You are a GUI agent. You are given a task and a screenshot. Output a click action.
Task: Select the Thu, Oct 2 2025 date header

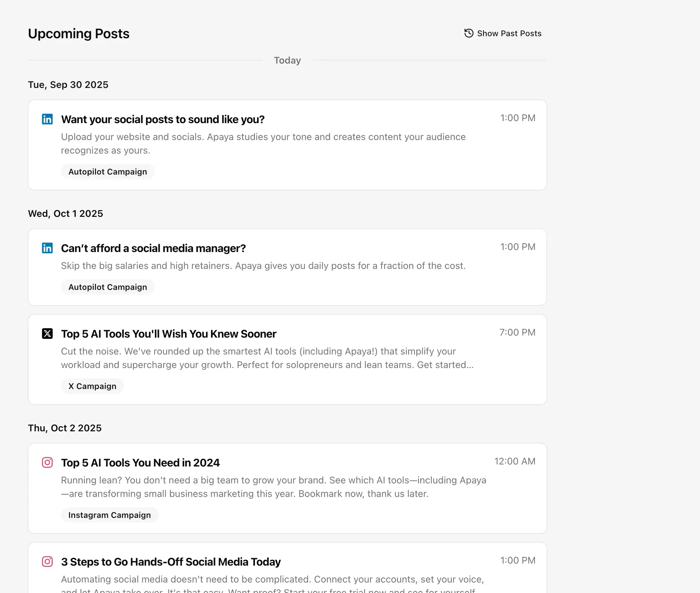64,428
